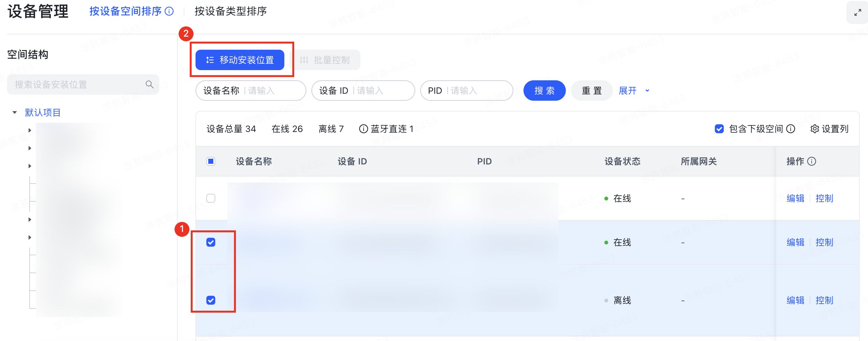Click the info icon after 包含下级空间

[791, 129]
